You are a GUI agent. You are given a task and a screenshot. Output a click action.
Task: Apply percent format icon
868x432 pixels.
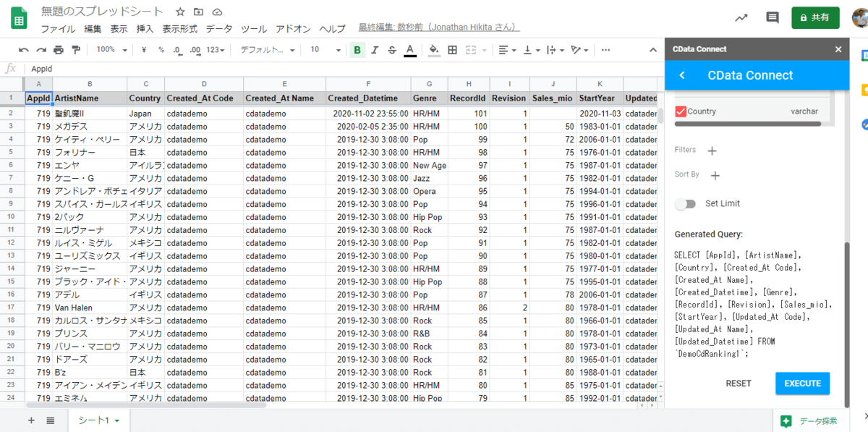click(x=161, y=50)
